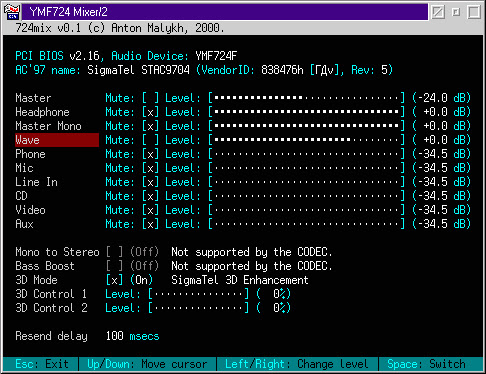Image resolution: width=486 pixels, height=374 pixels.
Task: Toggle the Mono to Stereo checkbox
Action: [114, 252]
